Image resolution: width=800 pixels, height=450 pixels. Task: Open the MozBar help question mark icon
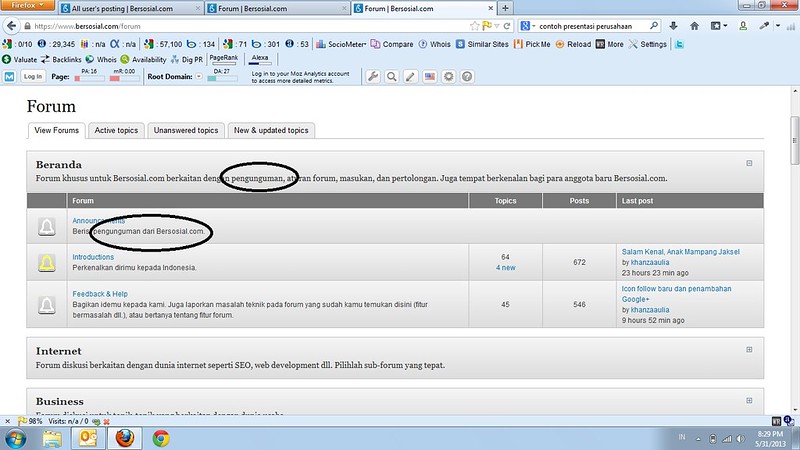point(467,77)
